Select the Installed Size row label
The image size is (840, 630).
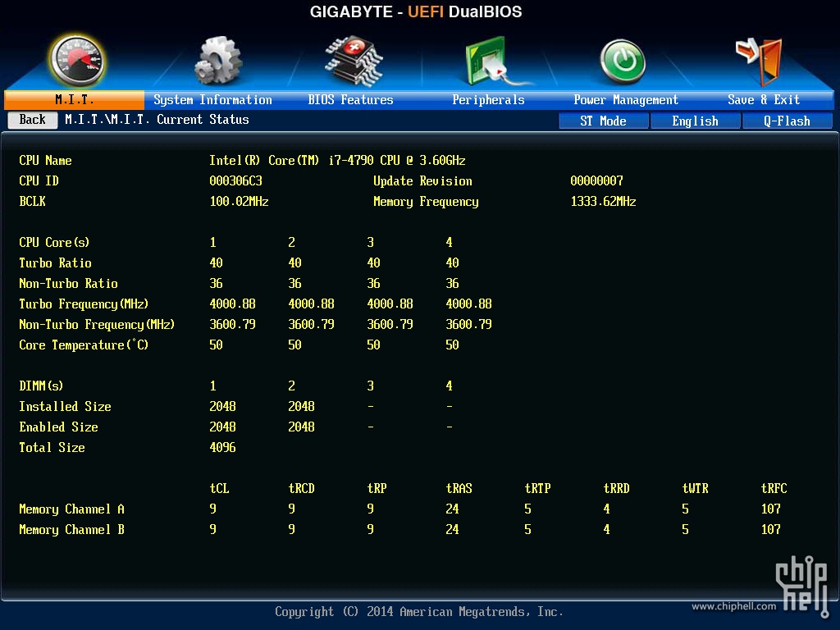click(65, 407)
